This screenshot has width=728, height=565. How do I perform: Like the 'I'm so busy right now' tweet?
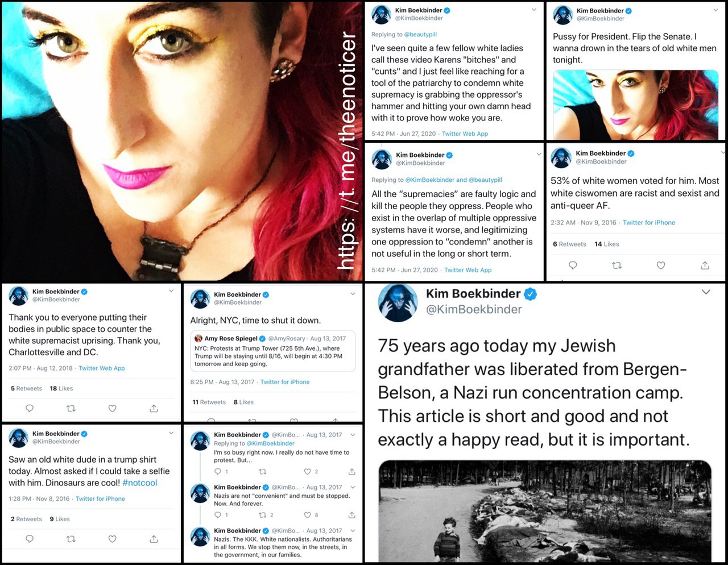click(308, 472)
